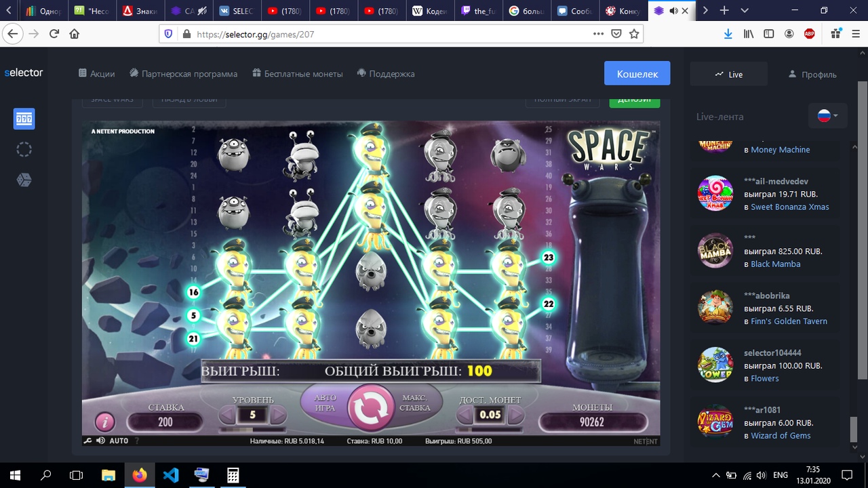Click Flowers game thumbnail
The height and width of the screenshot is (488, 868).
pyautogui.click(x=715, y=365)
